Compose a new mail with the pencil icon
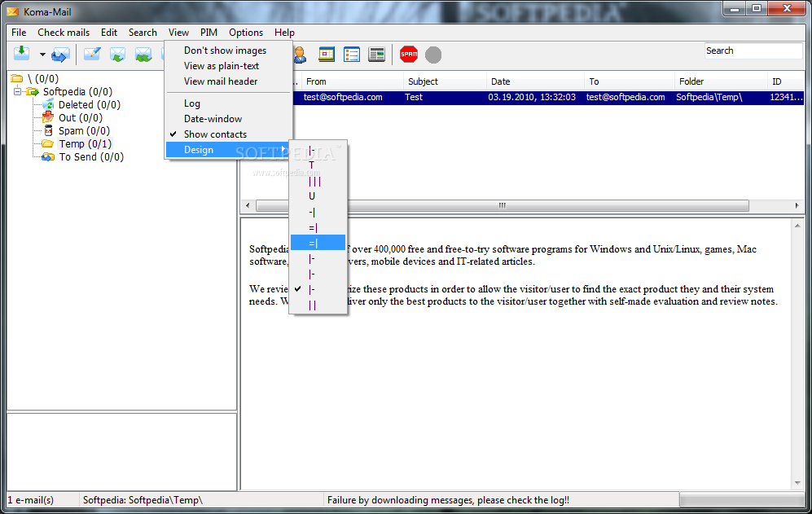This screenshot has width=812, height=514. tap(92, 54)
